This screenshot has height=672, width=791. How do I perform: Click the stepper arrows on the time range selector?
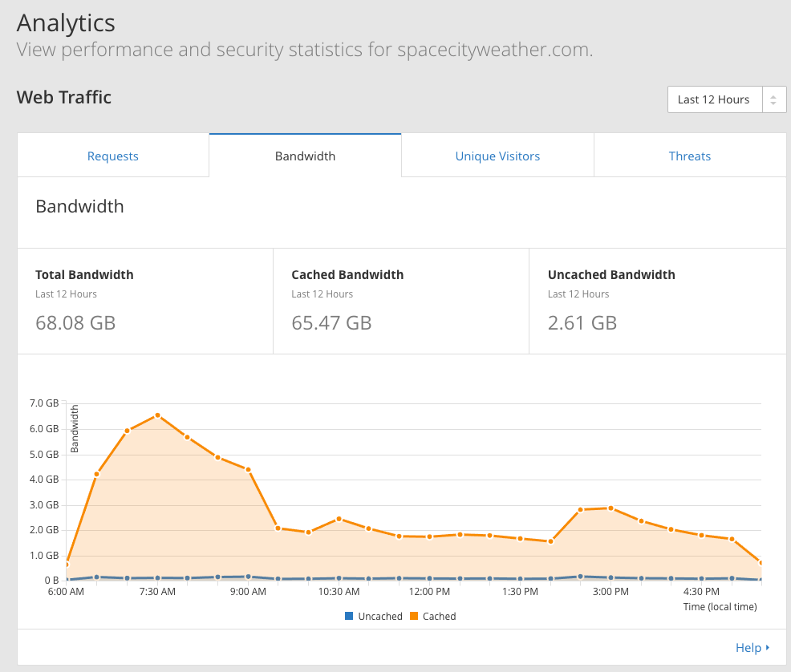pos(773,99)
